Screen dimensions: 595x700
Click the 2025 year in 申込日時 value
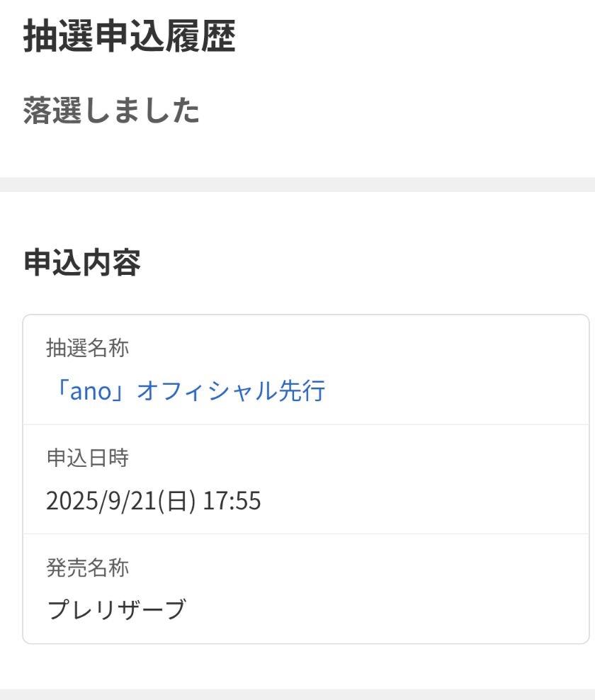point(64,501)
